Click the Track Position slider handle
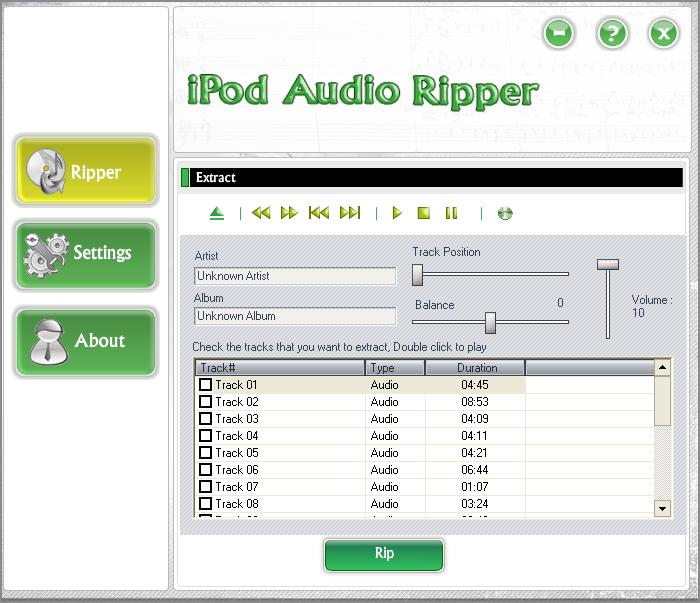 pyautogui.click(x=417, y=274)
